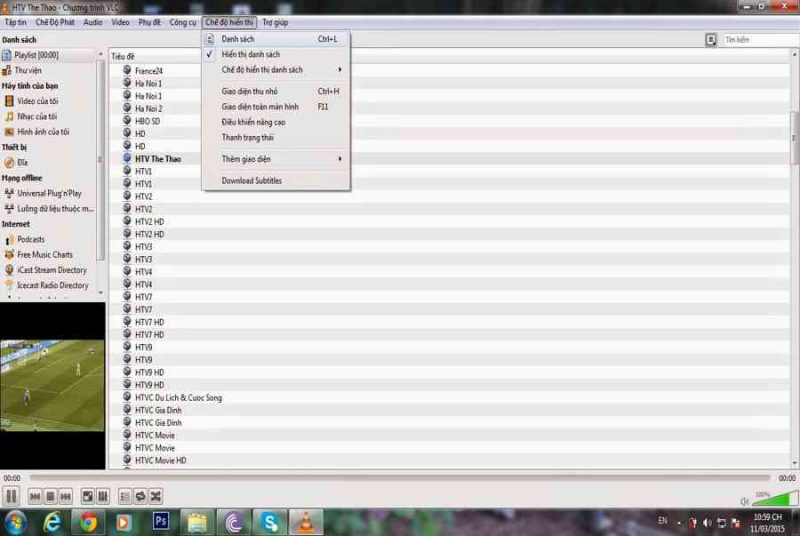
Task: Toggle loop mode button
Action: coord(140,496)
